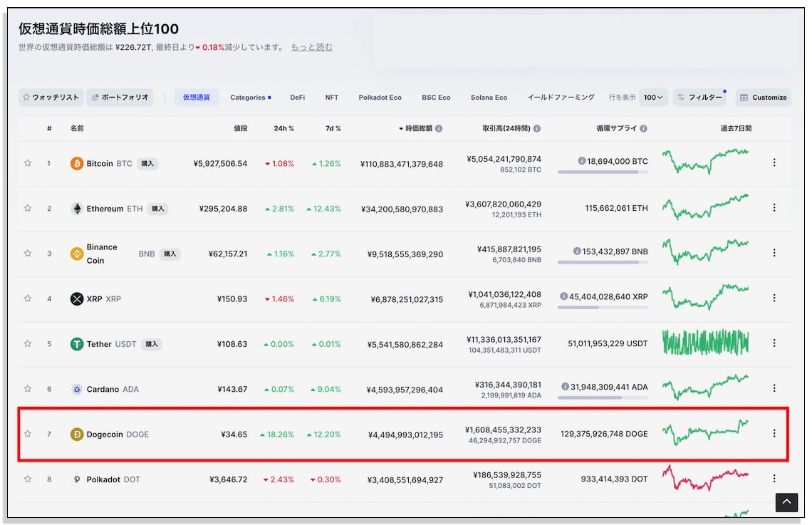
Task: Toggle the Polkadot watchlist star
Action: (28, 479)
